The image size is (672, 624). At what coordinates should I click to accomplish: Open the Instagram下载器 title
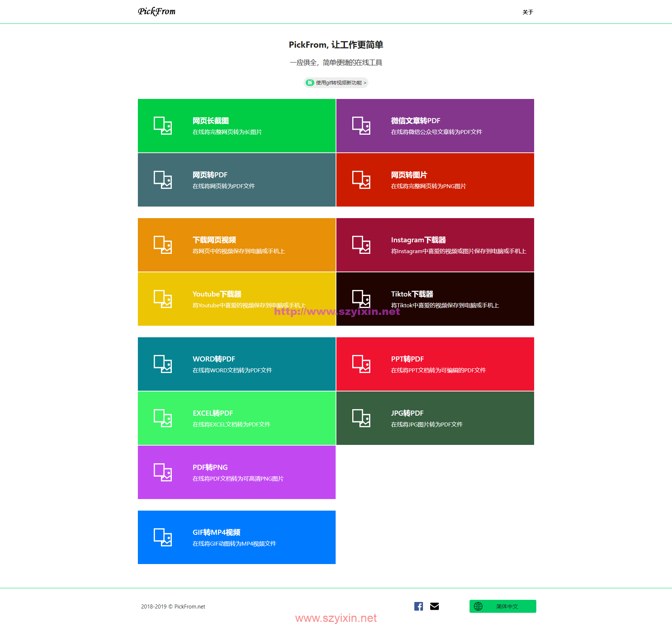tap(419, 240)
